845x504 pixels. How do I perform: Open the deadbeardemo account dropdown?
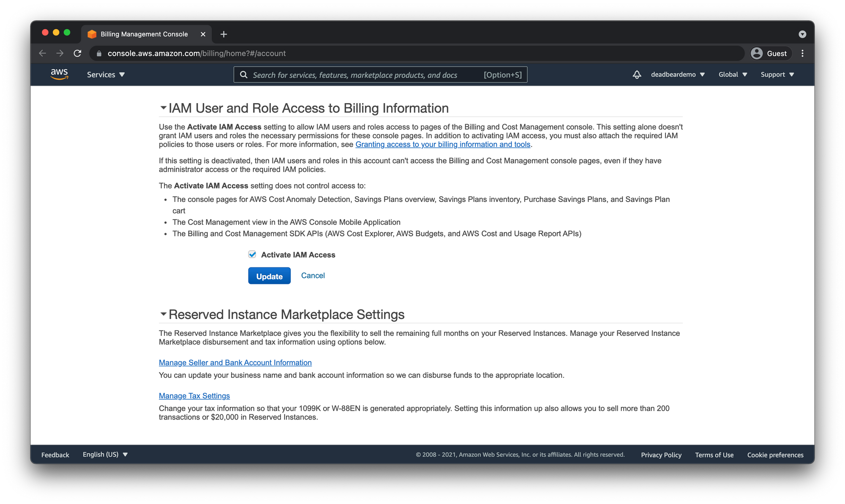click(x=678, y=75)
